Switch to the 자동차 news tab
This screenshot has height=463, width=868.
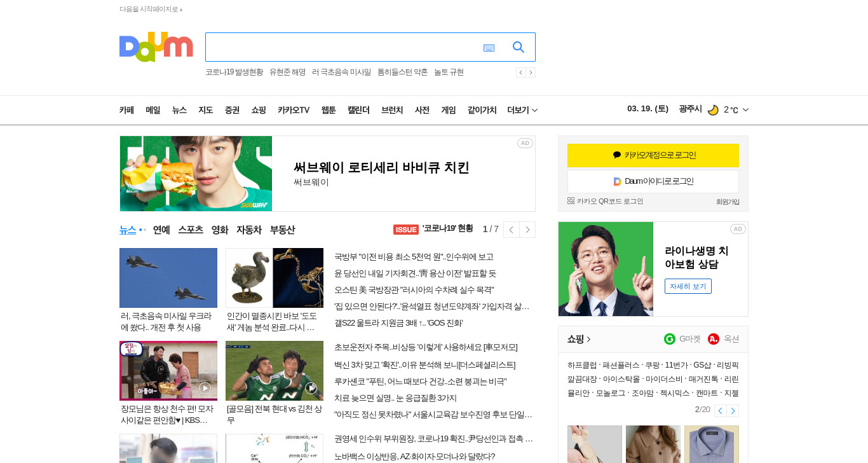249,230
